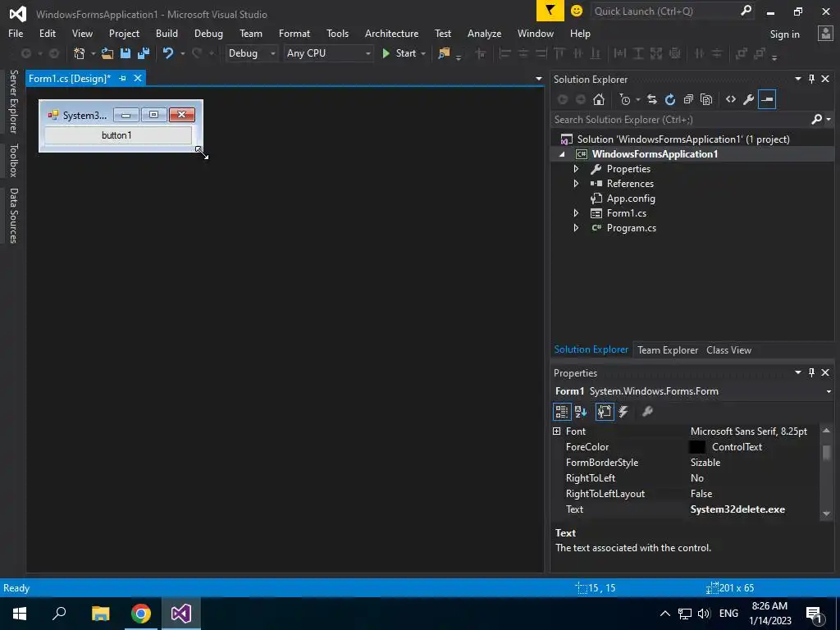Viewport: 840px width, 630px height.
Task: Click the black ForeColor swatch
Action: (x=697, y=447)
